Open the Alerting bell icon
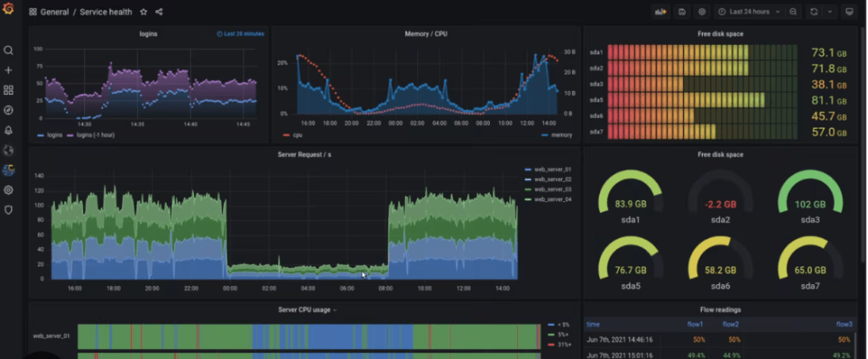The height and width of the screenshot is (359, 868). point(8,131)
